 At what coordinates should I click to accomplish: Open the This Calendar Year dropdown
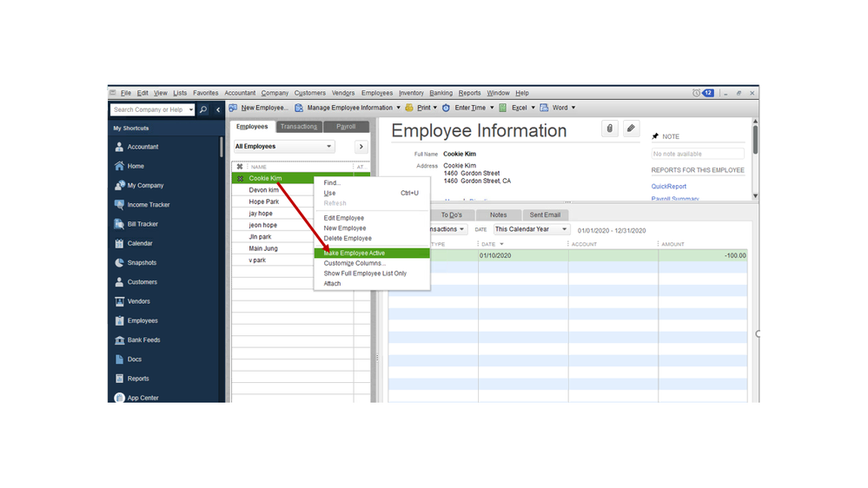point(532,229)
